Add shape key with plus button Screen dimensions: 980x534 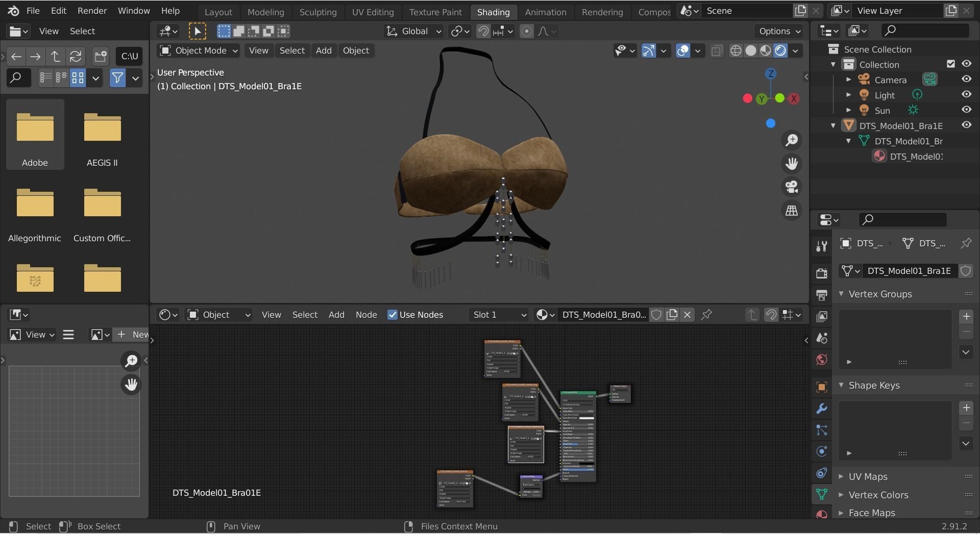(966, 408)
